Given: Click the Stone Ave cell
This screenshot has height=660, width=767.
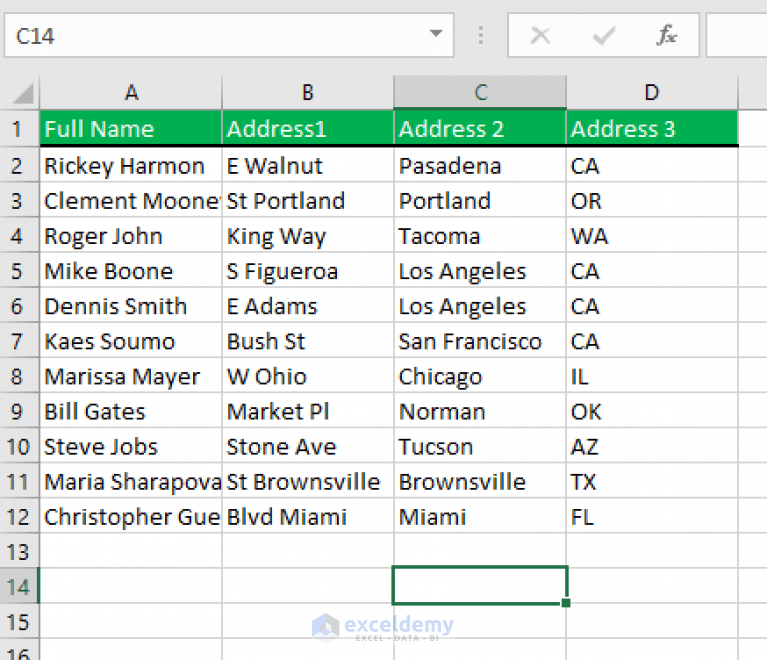Looking at the screenshot, I should pos(308,446).
